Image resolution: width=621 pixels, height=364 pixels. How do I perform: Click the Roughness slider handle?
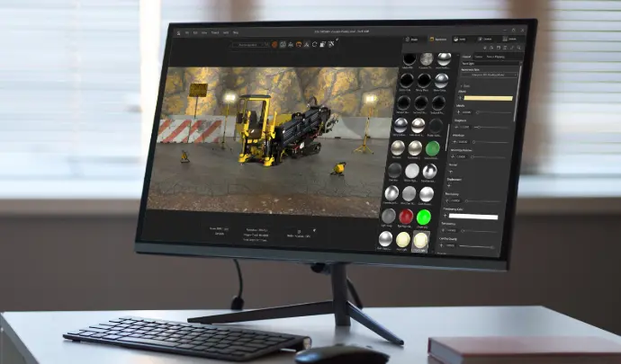point(479,128)
